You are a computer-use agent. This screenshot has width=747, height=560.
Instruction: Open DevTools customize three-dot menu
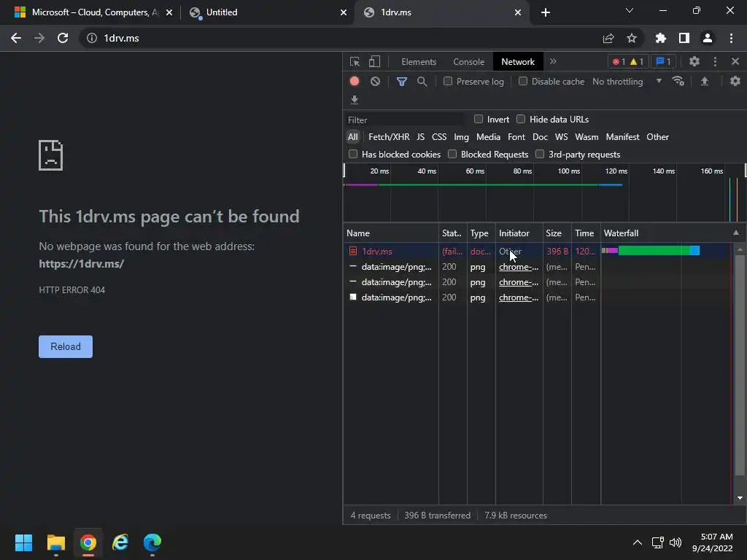(x=715, y=61)
